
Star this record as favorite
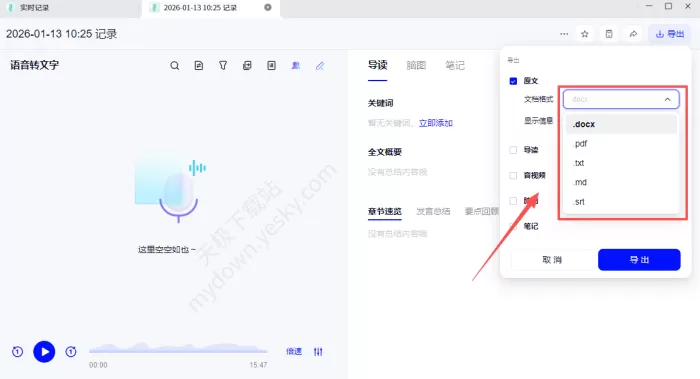point(585,34)
